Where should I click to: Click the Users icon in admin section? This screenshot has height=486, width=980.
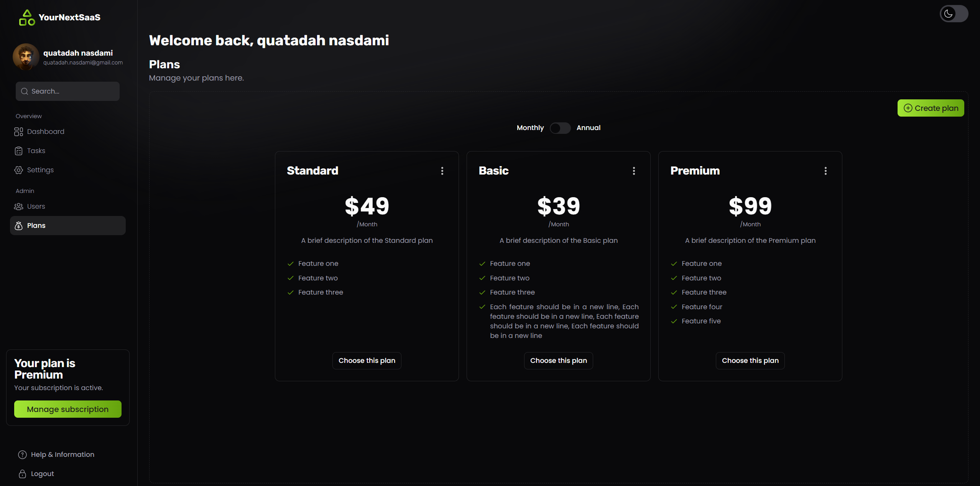click(x=19, y=206)
